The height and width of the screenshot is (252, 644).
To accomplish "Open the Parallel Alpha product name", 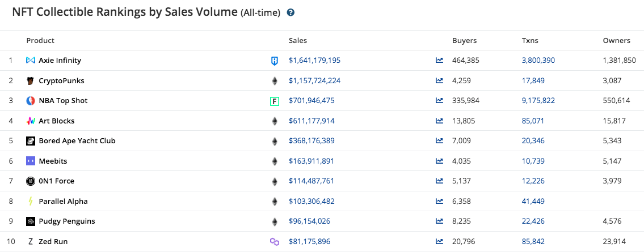I will point(63,201).
